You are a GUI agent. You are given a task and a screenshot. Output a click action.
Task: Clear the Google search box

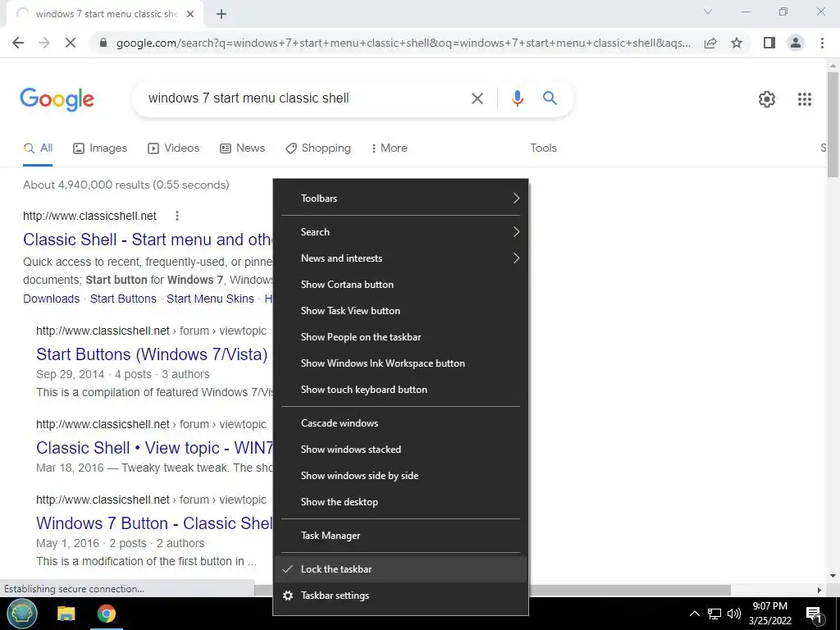click(477, 98)
